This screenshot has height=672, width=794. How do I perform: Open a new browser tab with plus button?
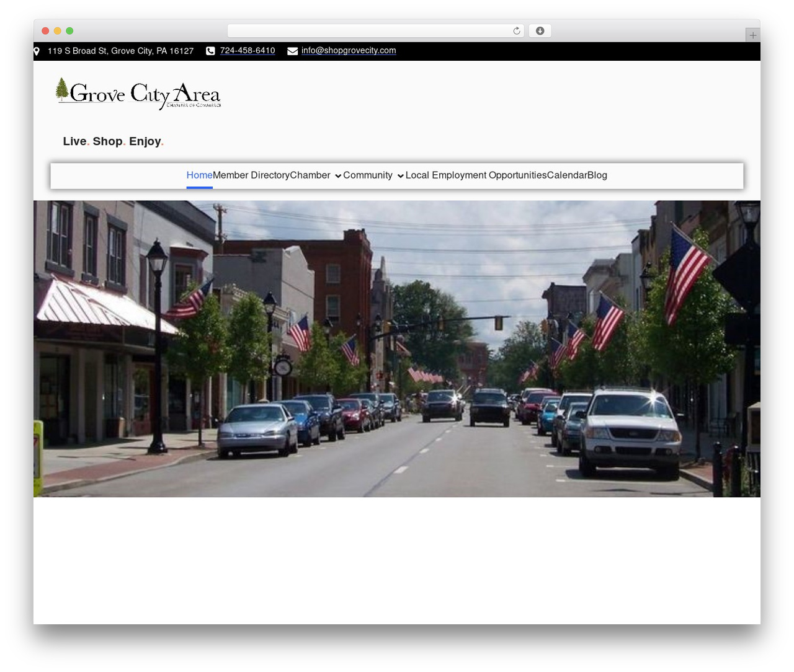(752, 35)
